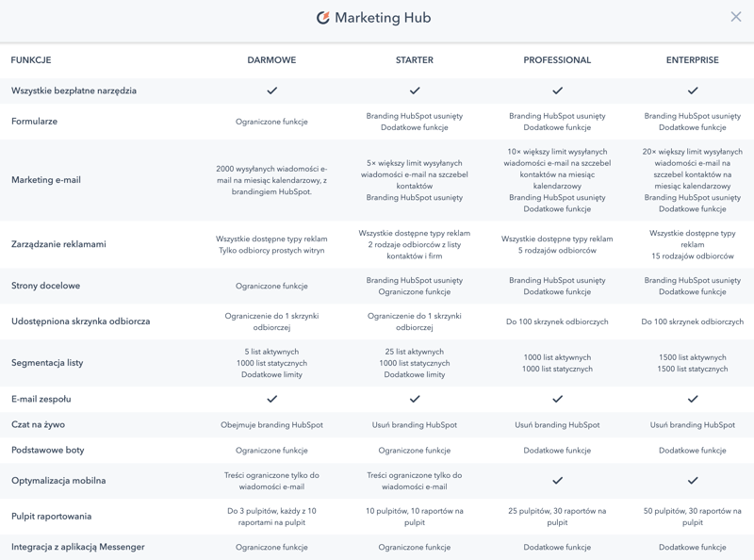
Task: Click the Marketing Hub logo icon
Action: point(323,18)
